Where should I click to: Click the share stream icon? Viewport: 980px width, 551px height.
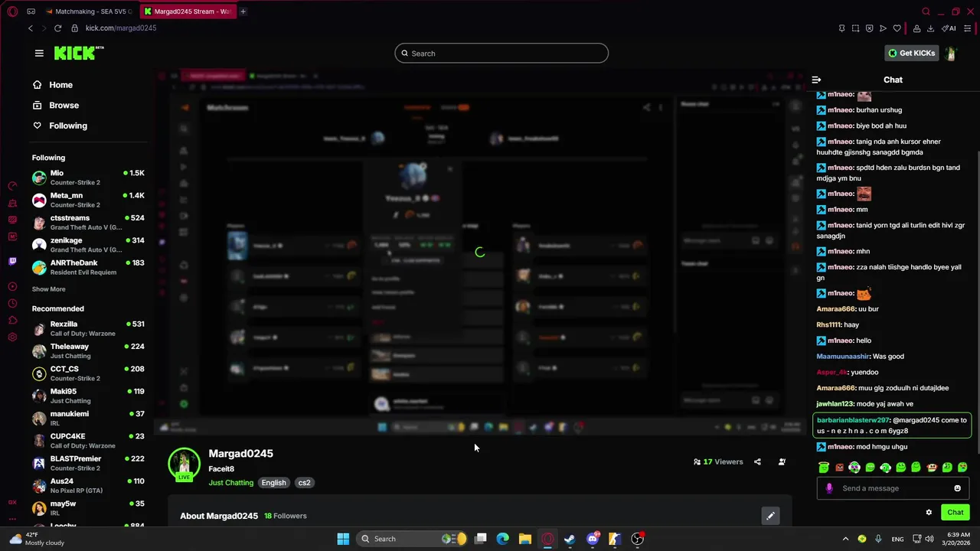pyautogui.click(x=757, y=461)
